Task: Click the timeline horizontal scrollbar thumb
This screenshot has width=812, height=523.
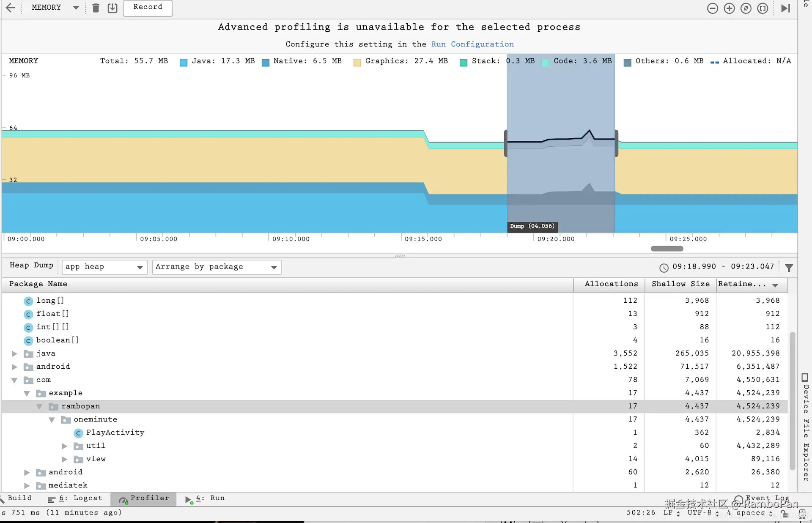Action: click(x=667, y=249)
